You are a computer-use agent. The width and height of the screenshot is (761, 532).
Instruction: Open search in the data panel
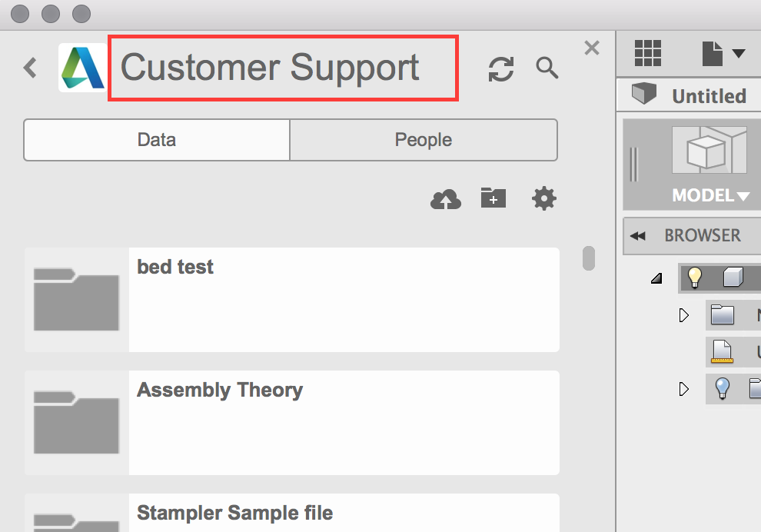point(547,69)
